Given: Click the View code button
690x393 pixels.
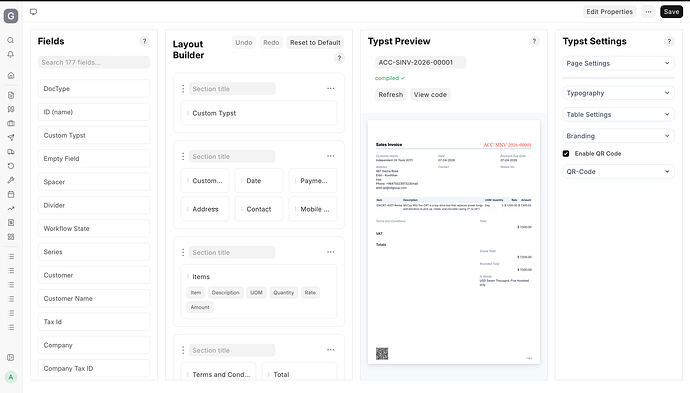Looking at the screenshot, I should click(430, 95).
